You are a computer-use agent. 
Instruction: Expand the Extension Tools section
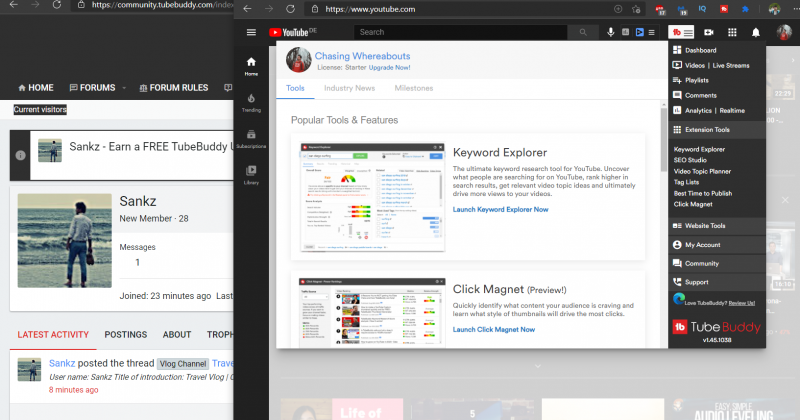pos(707,130)
